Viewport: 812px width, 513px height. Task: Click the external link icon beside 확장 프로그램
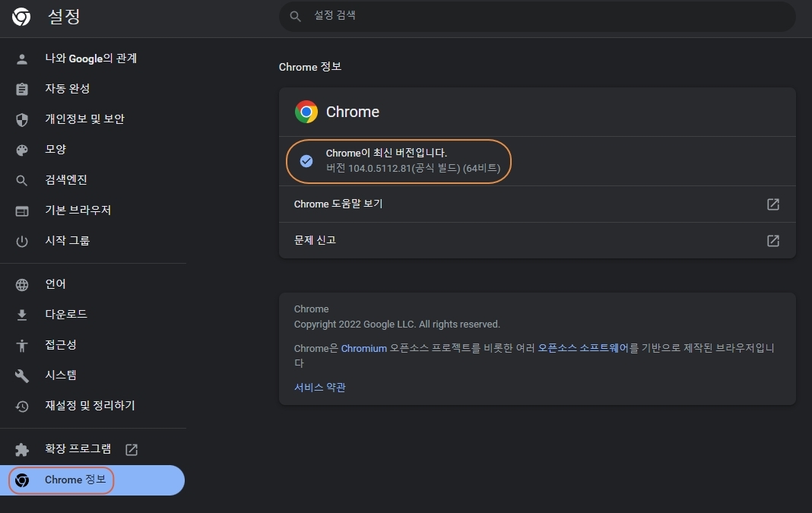point(132,450)
